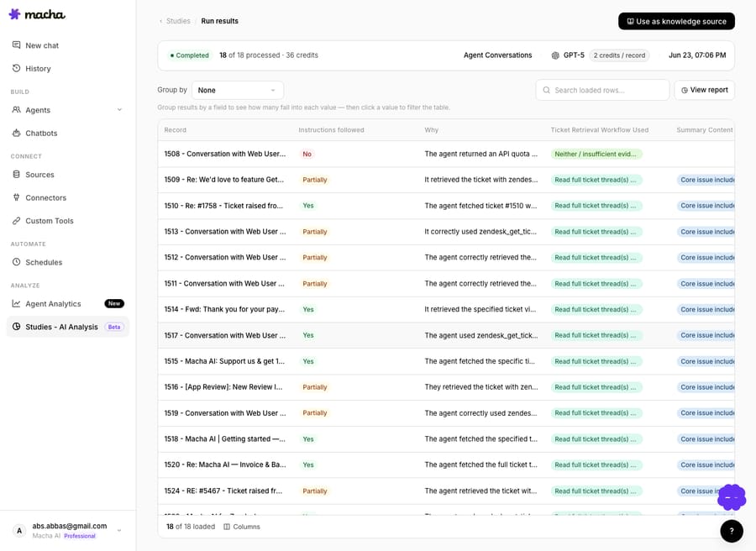The width and height of the screenshot is (756, 551).
Task: Open record 1516 - [App Review]: New Review
Action: coord(223,387)
